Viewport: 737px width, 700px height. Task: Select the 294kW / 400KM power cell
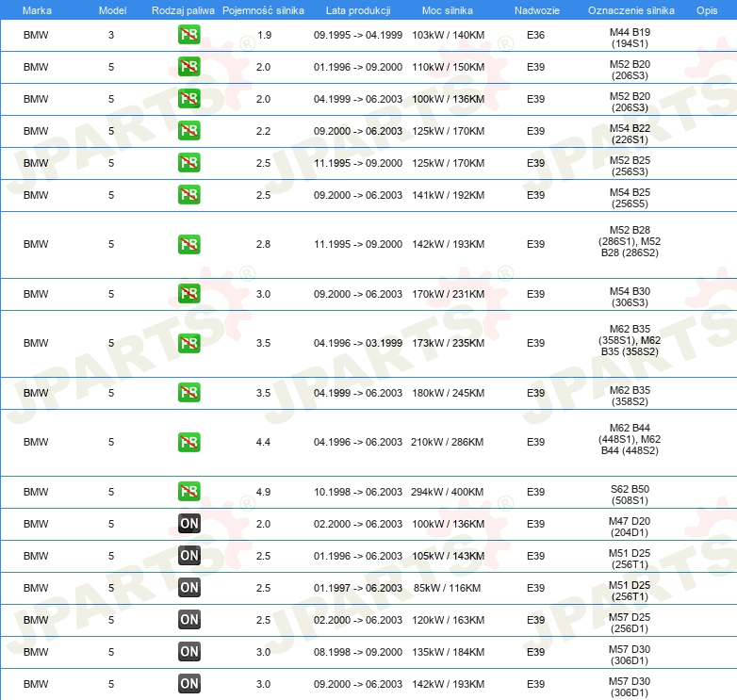click(447, 492)
